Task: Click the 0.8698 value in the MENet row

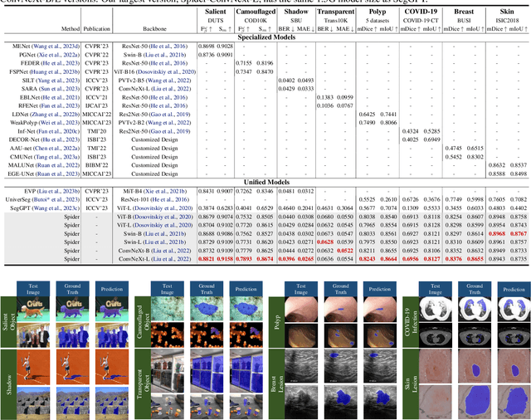Action: pyautogui.click(x=207, y=46)
